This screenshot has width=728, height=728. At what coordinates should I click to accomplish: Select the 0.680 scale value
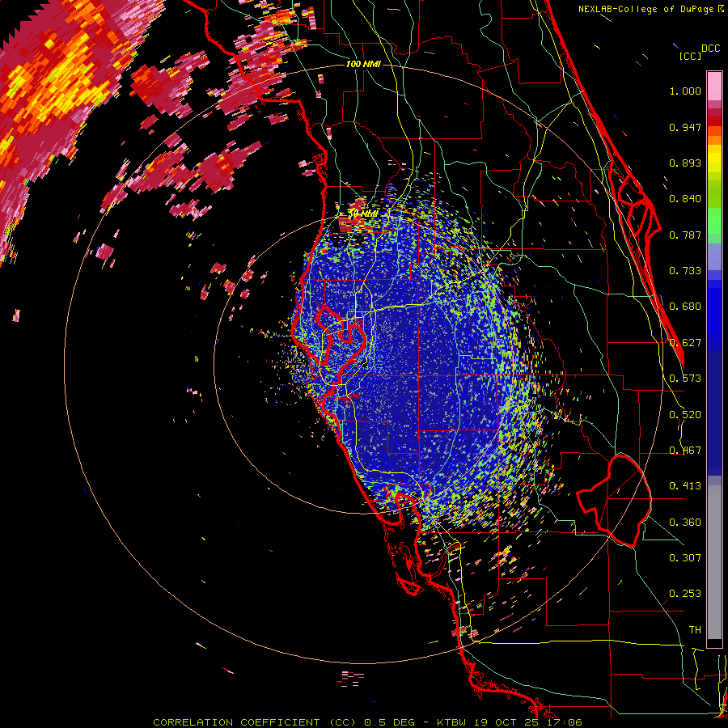(685, 307)
